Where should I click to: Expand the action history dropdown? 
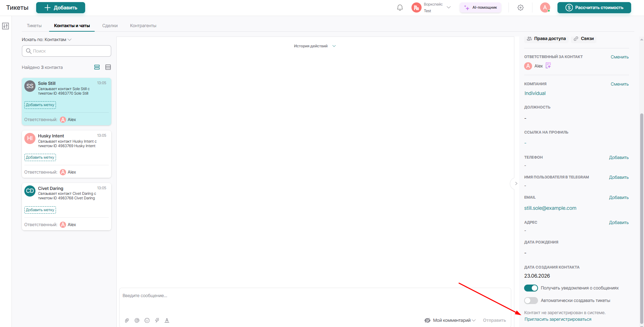315,46
